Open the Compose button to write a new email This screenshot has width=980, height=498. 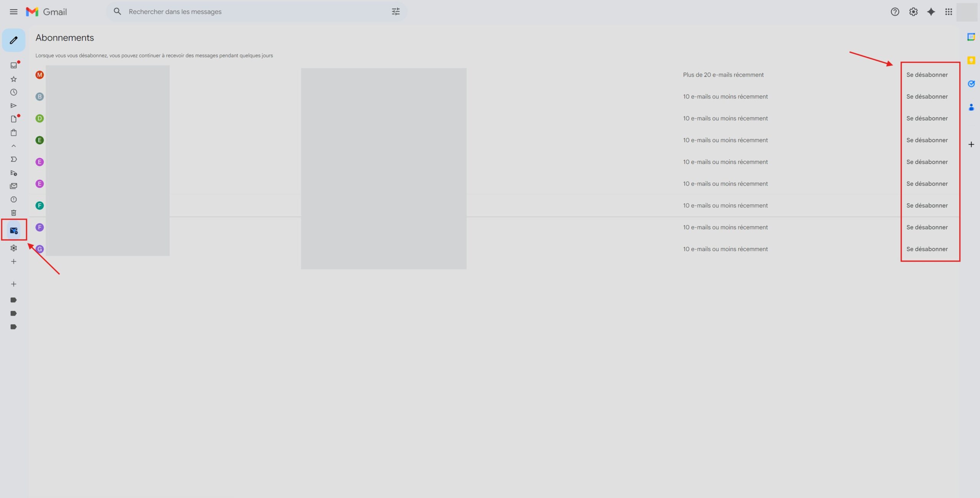click(x=13, y=40)
